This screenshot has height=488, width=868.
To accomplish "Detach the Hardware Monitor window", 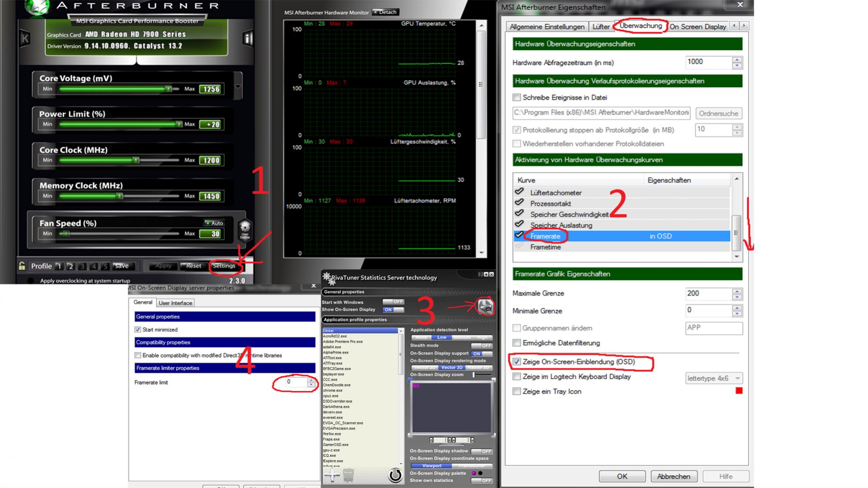I will pyautogui.click(x=386, y=12).
